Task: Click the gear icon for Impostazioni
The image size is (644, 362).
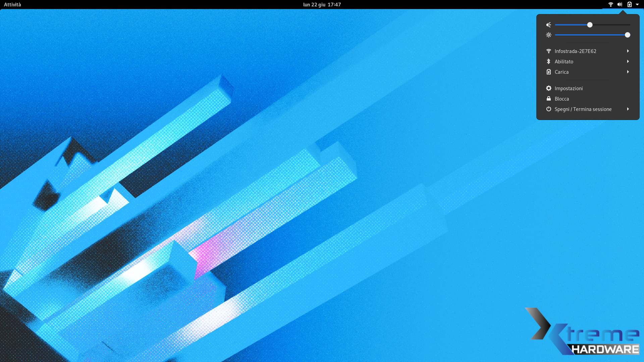Action: pos(549,88)
